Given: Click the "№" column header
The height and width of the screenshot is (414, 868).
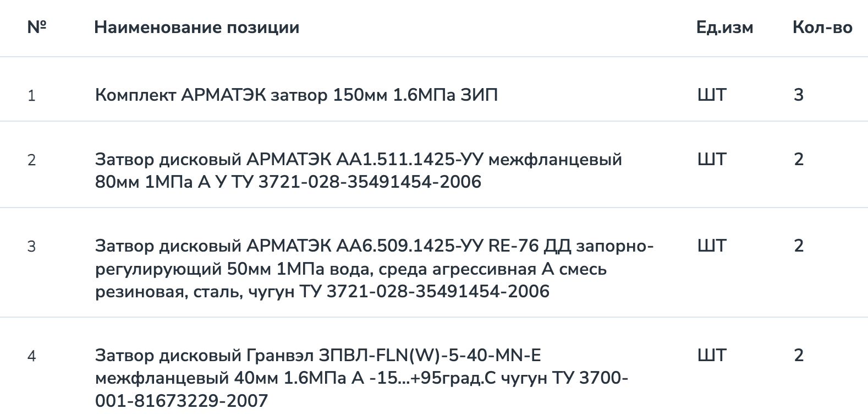Looking at the screenshot, I should point(36,27).
